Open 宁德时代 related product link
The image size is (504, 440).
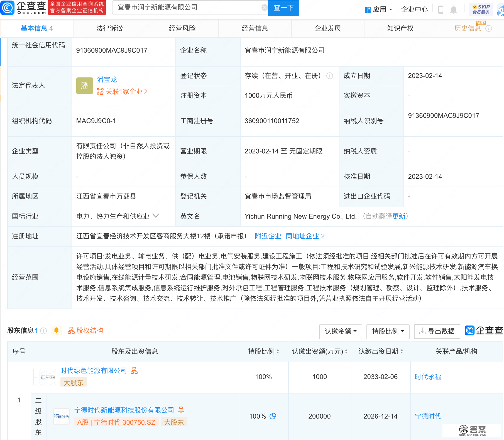click(428, 416)
